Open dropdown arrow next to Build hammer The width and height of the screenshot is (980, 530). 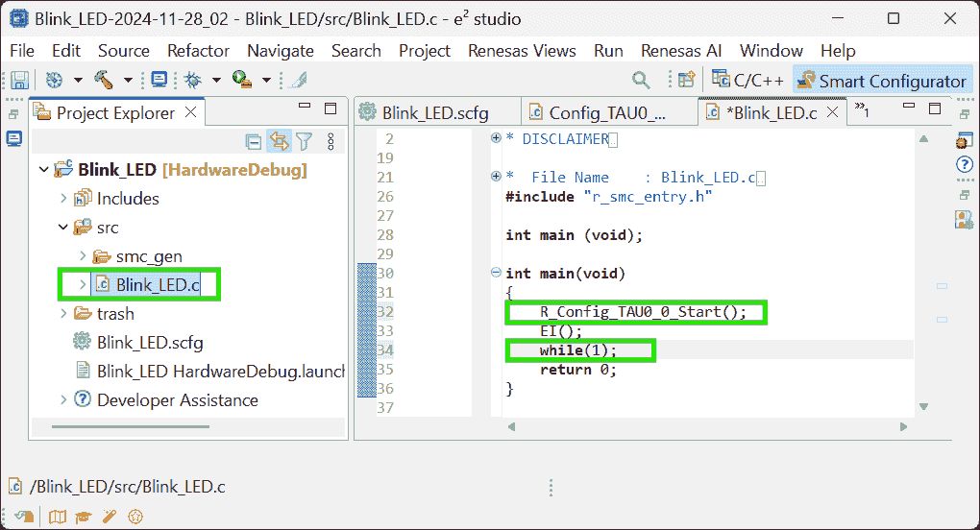(x=126, y=81)
